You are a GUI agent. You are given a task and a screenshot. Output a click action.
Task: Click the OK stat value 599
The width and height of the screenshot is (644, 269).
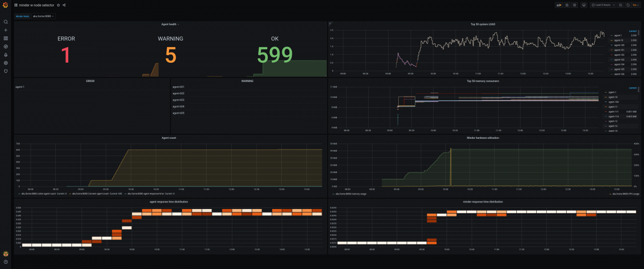tap(275, 56)
